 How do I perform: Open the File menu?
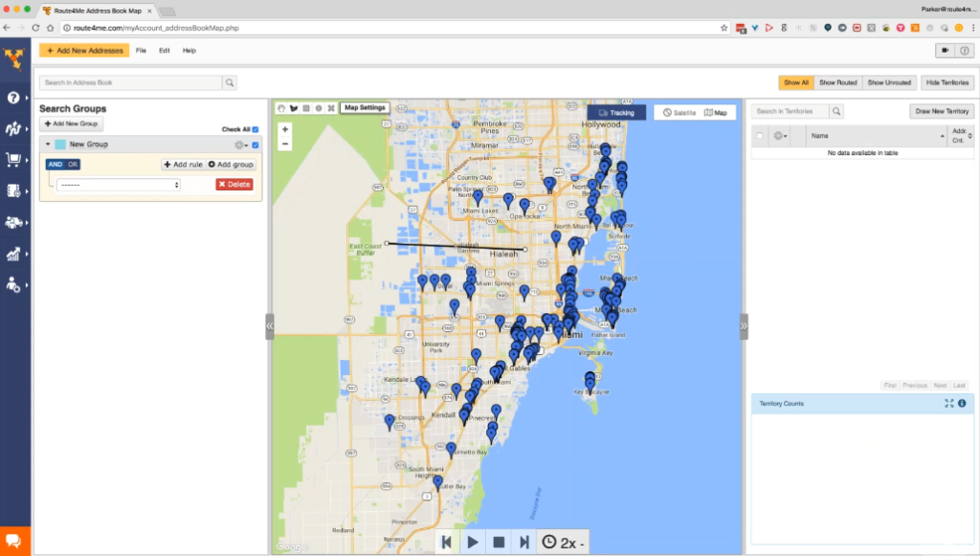tap(140, 50)
